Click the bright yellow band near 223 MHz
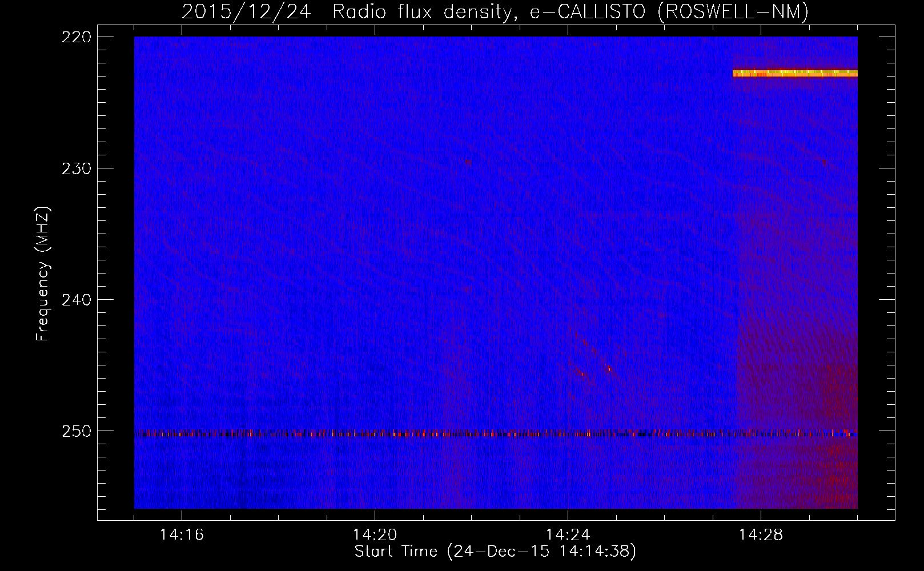 [x=795, y=73]
